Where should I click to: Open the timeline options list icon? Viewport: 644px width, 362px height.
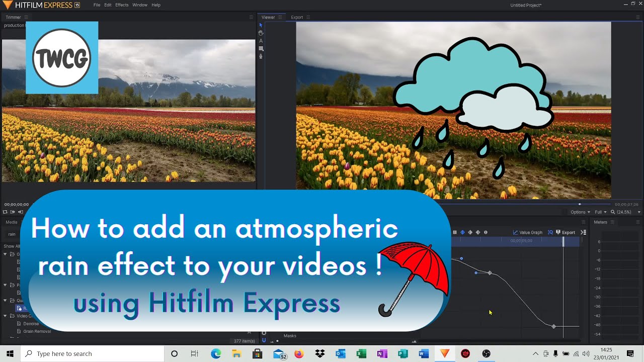click(584, 232)
